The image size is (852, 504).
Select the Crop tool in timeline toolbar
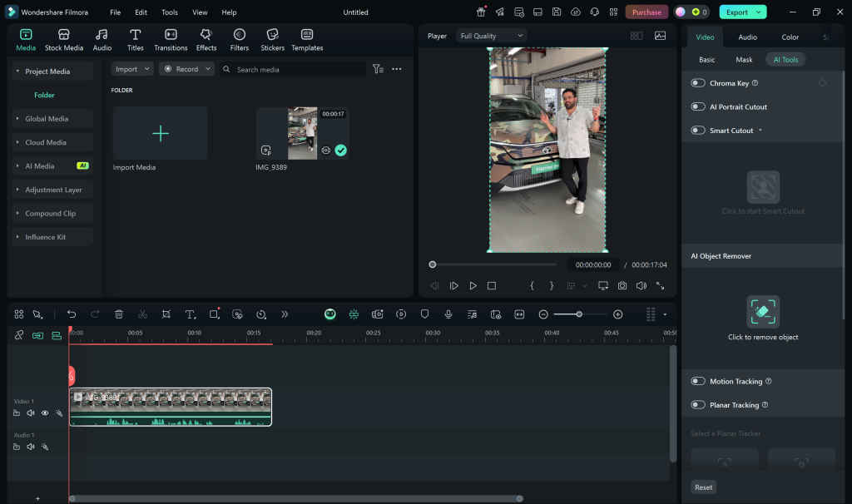(166, 314)
